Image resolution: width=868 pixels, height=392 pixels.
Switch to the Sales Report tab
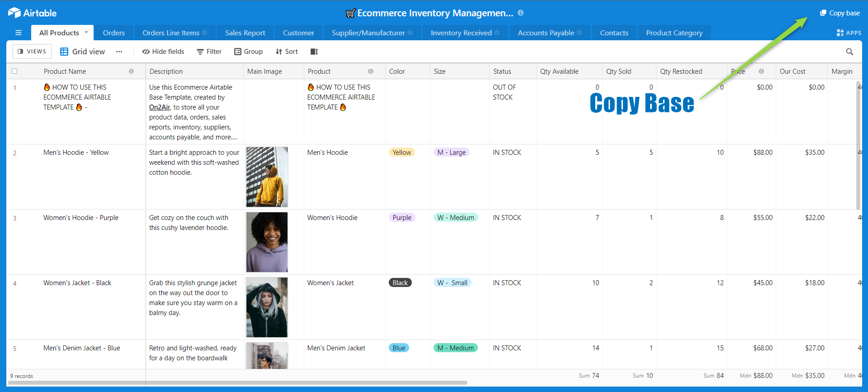click(245, 33)
